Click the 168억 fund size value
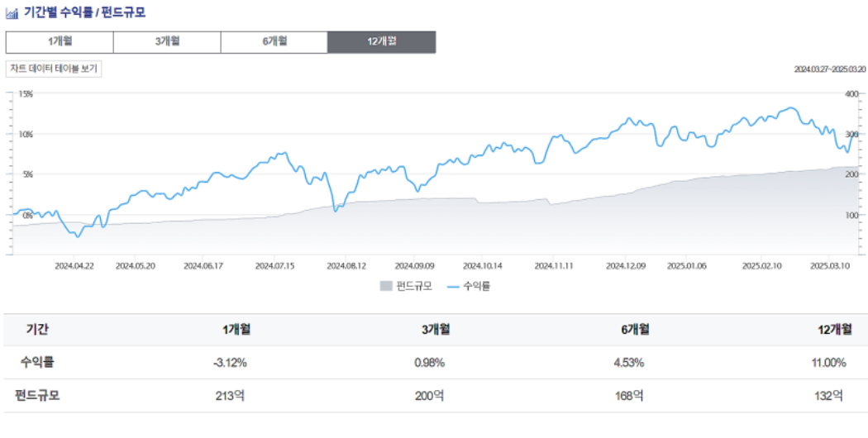The height and width of the screenshot is (438, 868). point(629,397)
